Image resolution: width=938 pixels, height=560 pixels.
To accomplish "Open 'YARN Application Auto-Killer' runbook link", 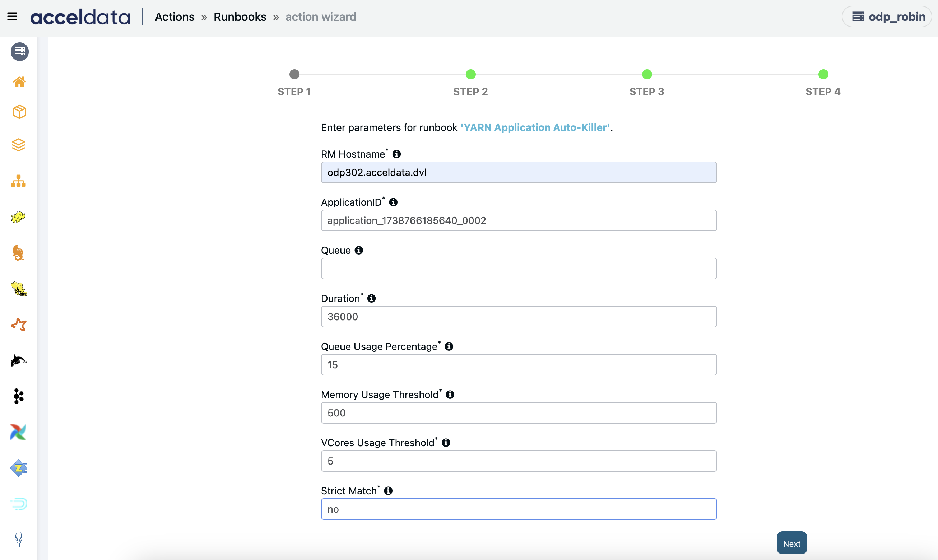I will click(x=535, y=127).
